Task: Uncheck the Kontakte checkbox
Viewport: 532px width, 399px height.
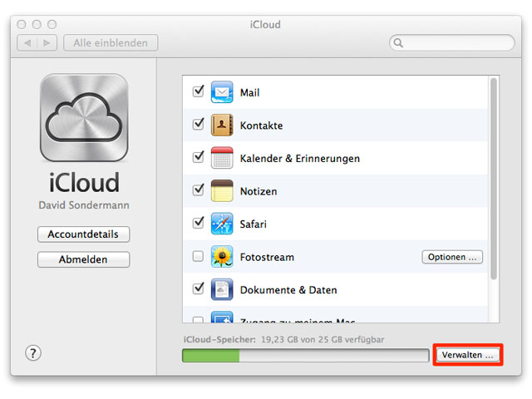Action: [198, 124]
